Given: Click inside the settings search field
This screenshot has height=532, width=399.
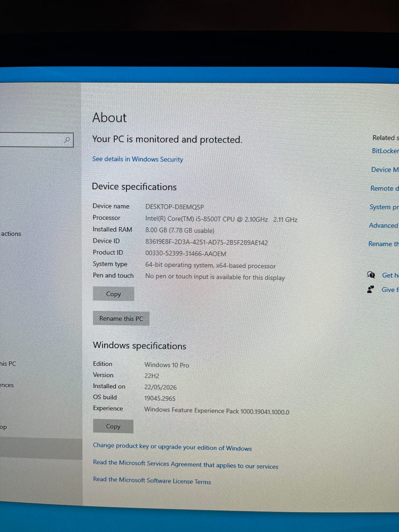Looking at the screenshot, I should point(37,140).
